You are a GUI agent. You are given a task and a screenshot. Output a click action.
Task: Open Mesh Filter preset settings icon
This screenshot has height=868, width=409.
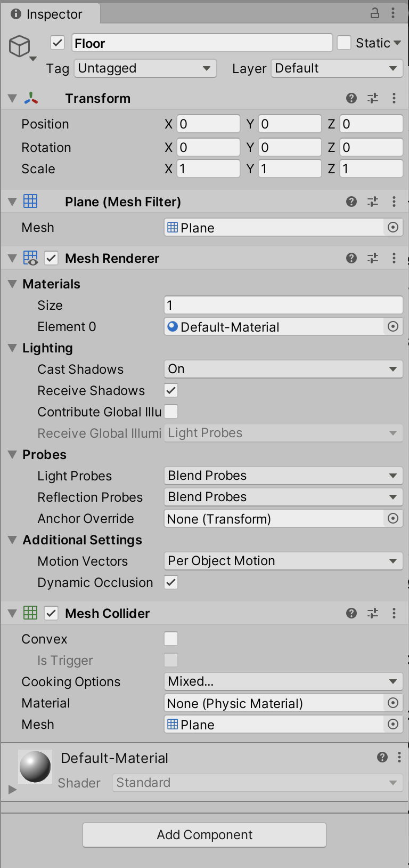tap(373, 202)
